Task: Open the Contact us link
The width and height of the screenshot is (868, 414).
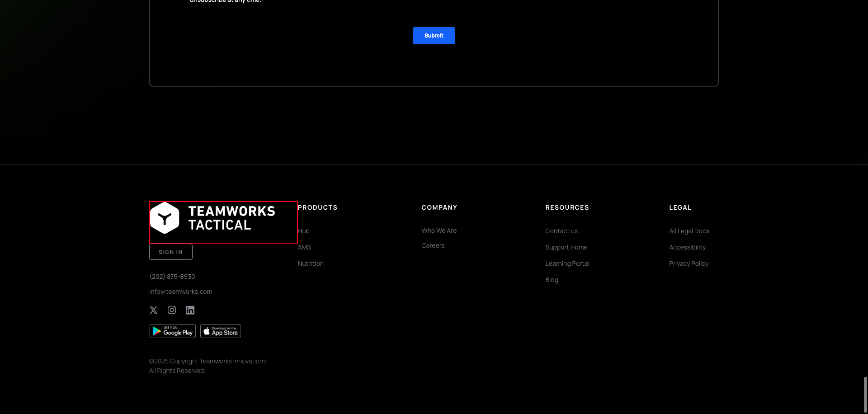Action: coord(561,231)
